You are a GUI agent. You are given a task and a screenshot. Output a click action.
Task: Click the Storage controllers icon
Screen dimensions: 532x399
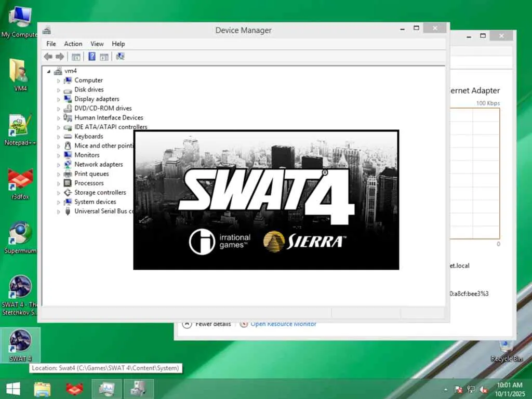point(68,192)
